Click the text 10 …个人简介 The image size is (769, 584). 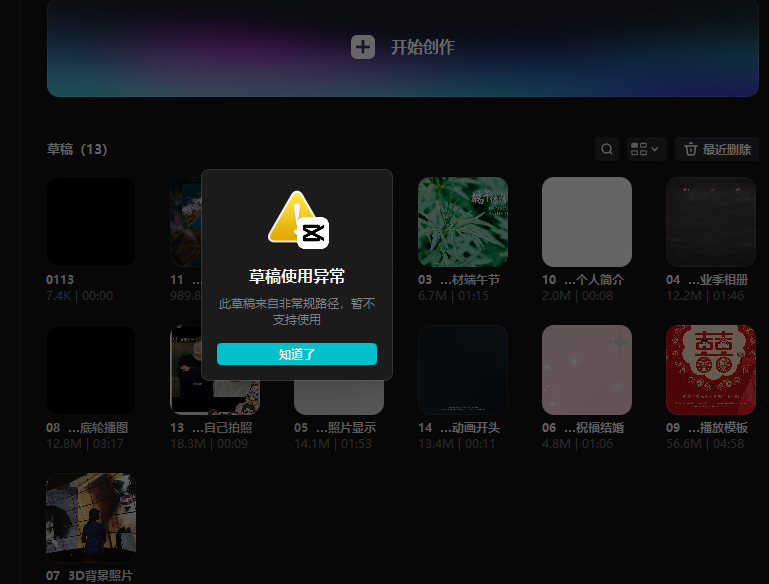(x=583, y=280)
